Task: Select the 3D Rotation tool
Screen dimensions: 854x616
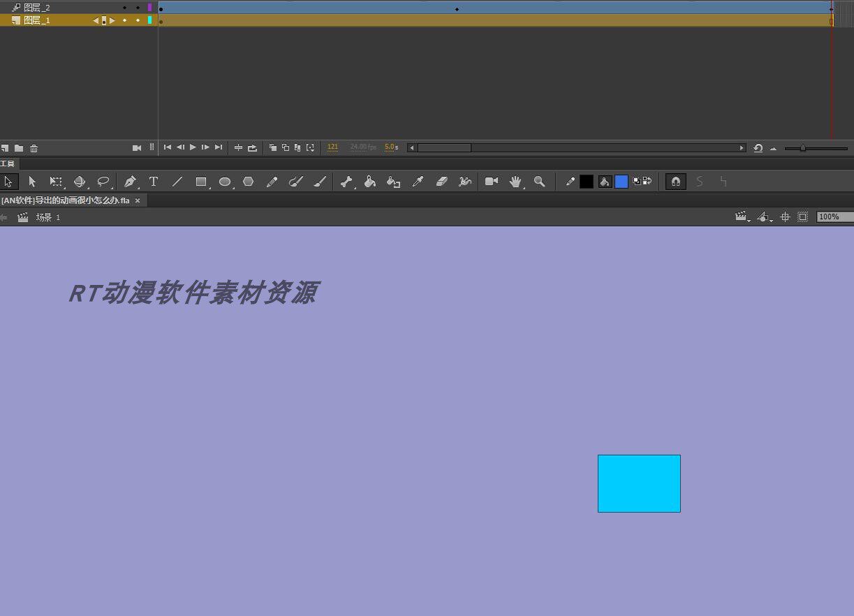Action: [x=80, y=182]
